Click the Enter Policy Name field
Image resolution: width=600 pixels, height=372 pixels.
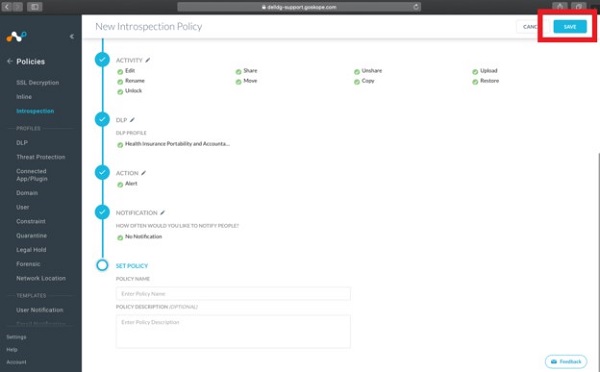point(233,294)
